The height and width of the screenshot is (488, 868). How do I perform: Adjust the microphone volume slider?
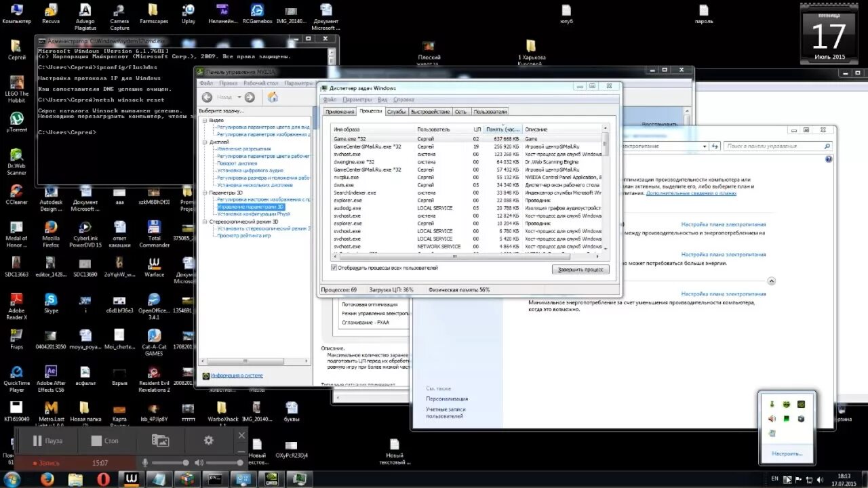(170, 462)
